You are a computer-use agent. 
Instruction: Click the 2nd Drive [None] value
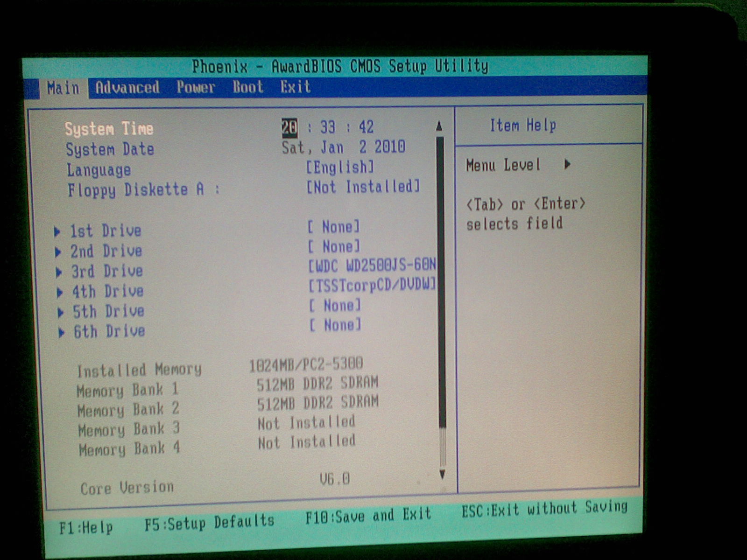[x=334, y=246]
